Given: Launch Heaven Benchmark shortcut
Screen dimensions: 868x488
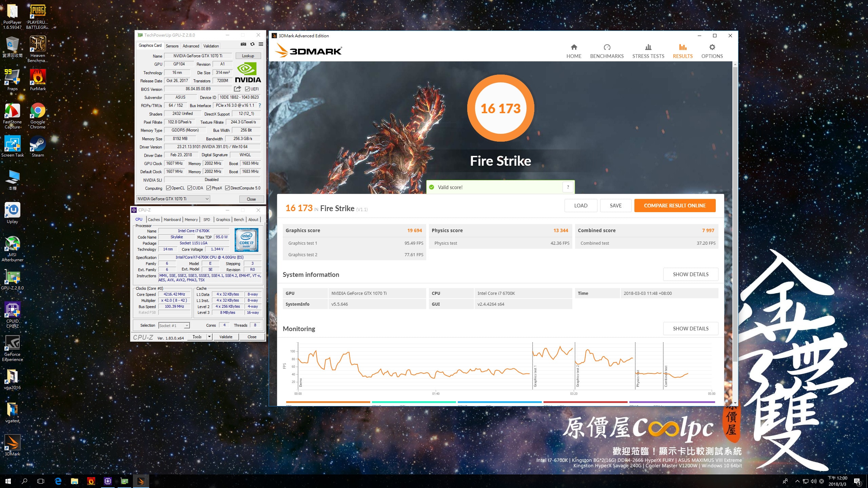Looking at the screenshot, I should 38,49.
